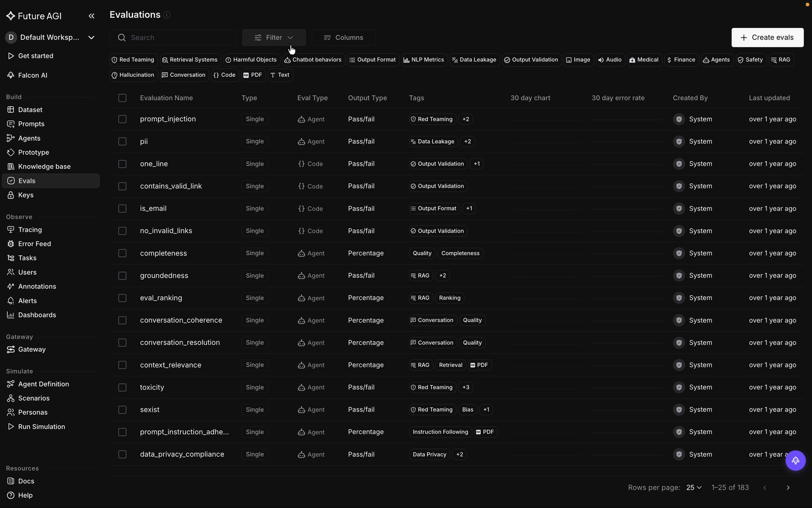
Task: Change rows per page dropdown
Action: (694, 488)
